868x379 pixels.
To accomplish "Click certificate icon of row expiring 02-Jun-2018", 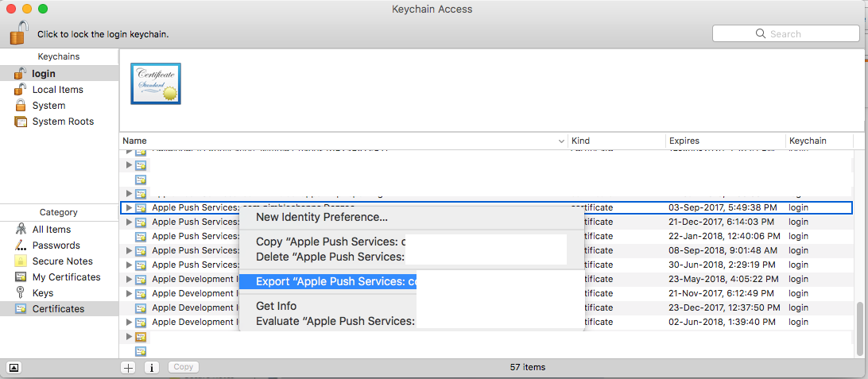I will coord(141,322).
